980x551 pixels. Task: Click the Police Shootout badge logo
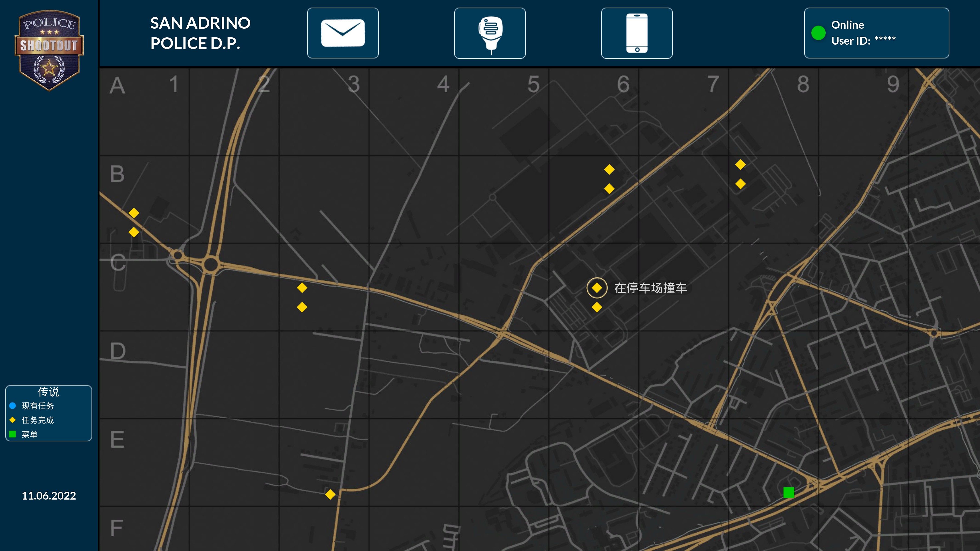pyautogui.click(x=49, y=50)
